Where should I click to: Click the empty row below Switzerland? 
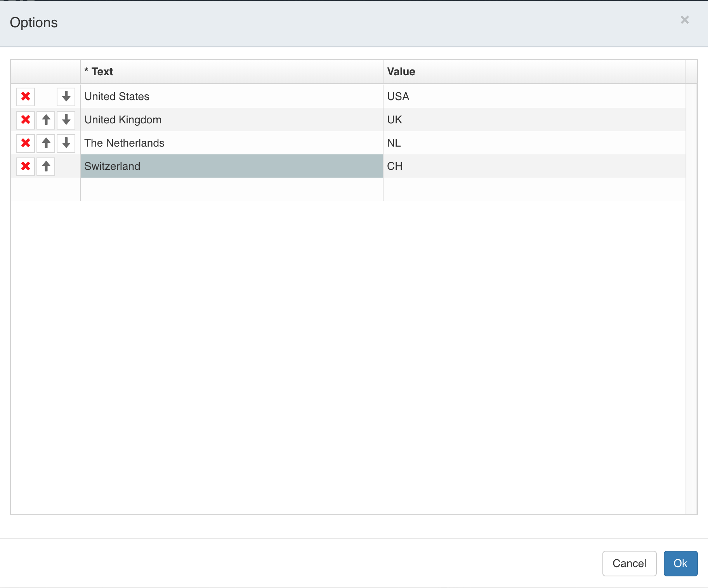pos(231,188)
